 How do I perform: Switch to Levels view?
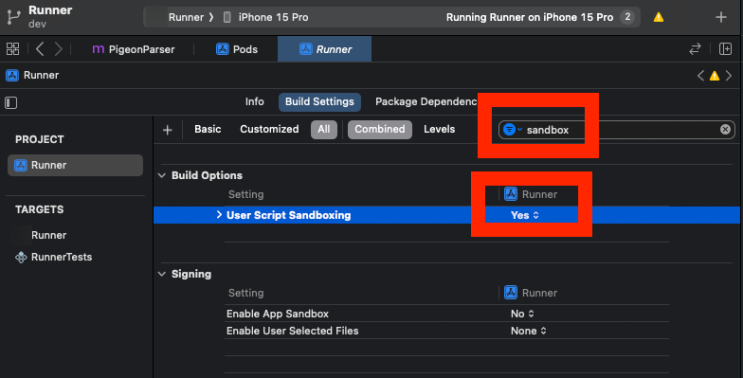click(439, 129)
